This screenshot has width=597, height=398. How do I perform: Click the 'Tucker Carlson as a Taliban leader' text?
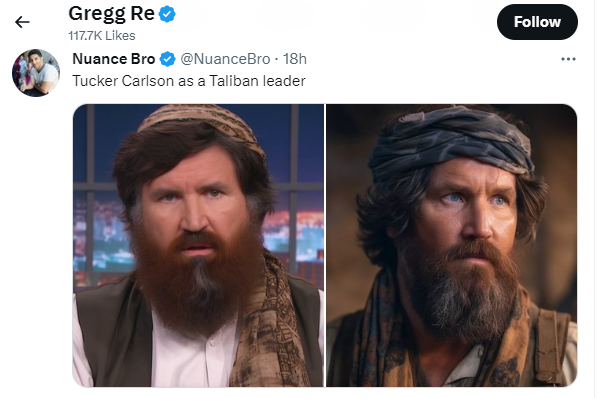point(189,81)
